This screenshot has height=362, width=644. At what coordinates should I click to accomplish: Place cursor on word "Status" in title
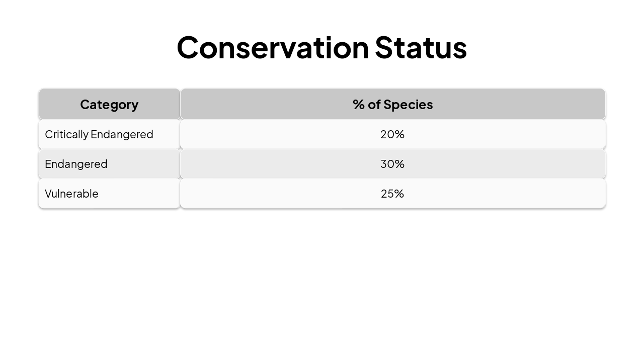pyautogui.click(x=421, y=47)
